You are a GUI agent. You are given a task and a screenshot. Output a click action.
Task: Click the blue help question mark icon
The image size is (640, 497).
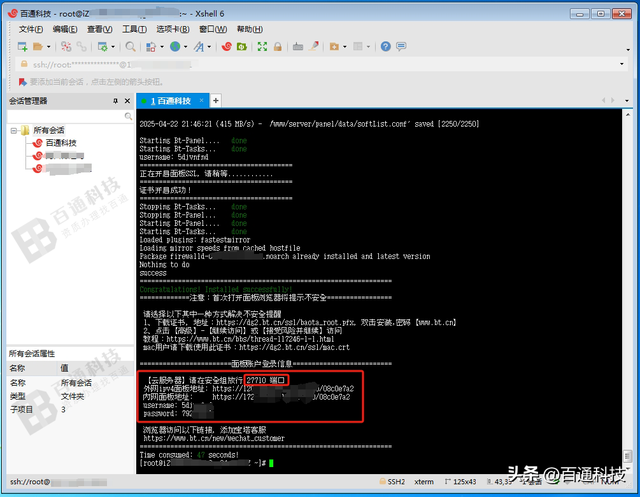click(384, 46)
